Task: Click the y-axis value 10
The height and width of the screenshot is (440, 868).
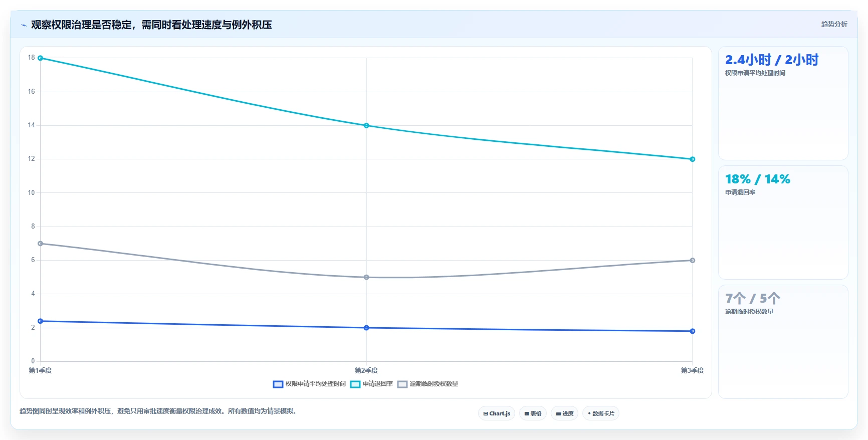Action: [x=32, y=193]
